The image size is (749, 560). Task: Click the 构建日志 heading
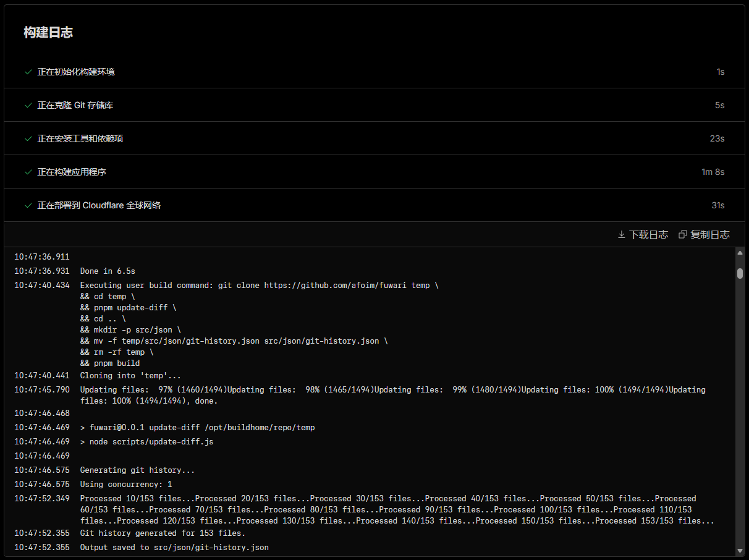48,33
